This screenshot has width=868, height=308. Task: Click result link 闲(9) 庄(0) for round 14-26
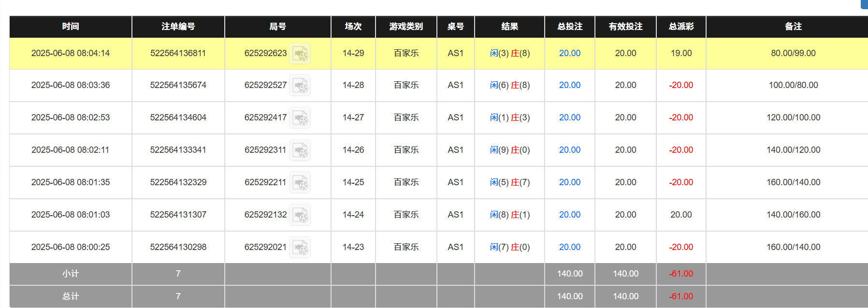509,150
